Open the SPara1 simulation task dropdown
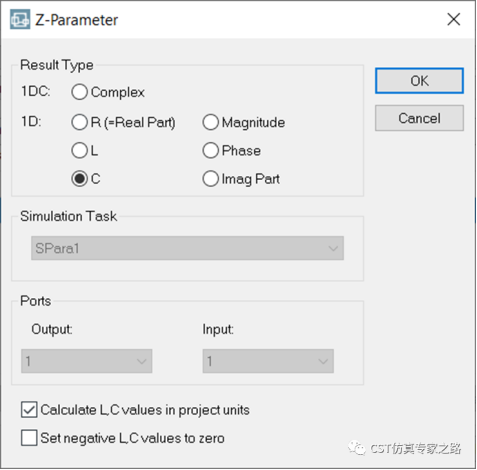Image resolution: width=477 pixels, height=470 pixels. click(x=187, y=248)
